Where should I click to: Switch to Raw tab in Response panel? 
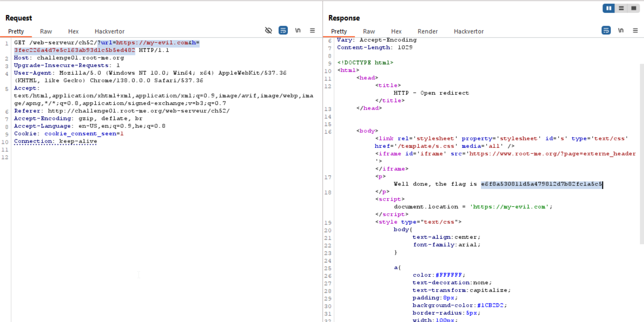point(369,31)
